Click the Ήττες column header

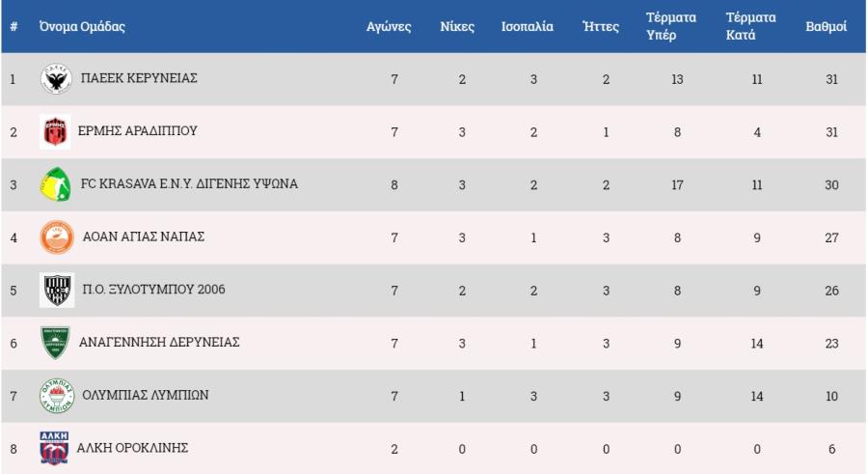[x=601, y=27]
